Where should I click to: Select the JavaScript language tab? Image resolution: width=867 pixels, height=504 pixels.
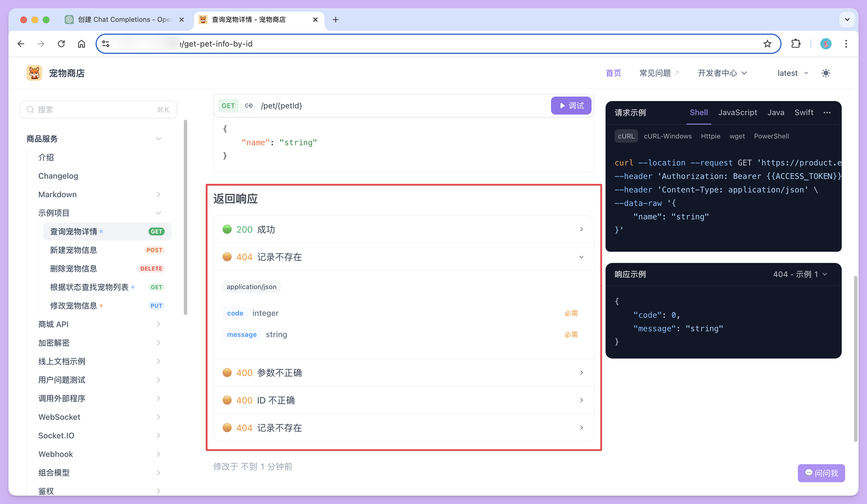737,113
